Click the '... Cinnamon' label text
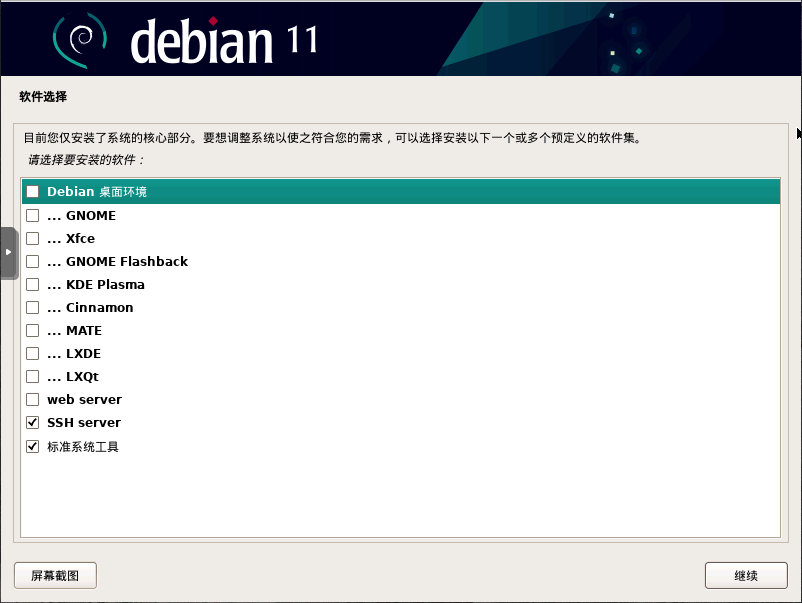The width and height of the screenshot is (802, 603). click(x=90, y=307)
